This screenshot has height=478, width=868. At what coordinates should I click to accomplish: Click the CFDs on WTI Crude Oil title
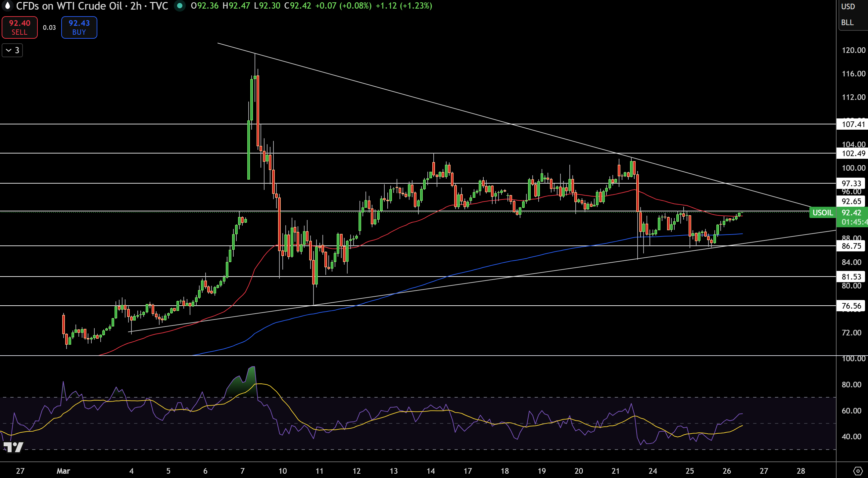(69, 6)
